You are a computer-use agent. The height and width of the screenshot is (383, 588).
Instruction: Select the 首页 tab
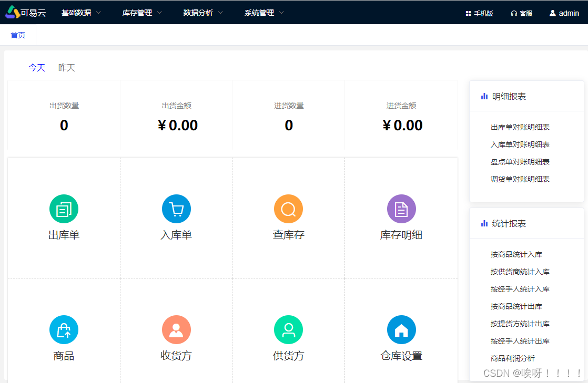[x=17, y=35]
